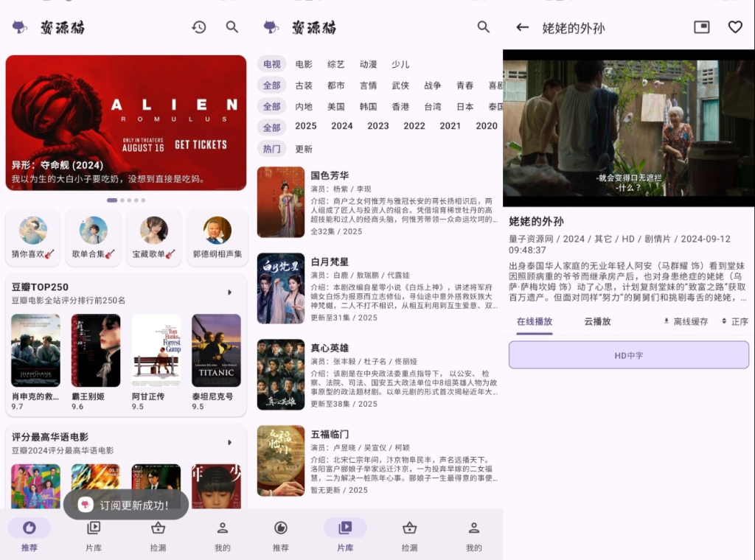
Task: Open Alien Romulus banner
Action: pyautogui.click(x=126, y=122)
